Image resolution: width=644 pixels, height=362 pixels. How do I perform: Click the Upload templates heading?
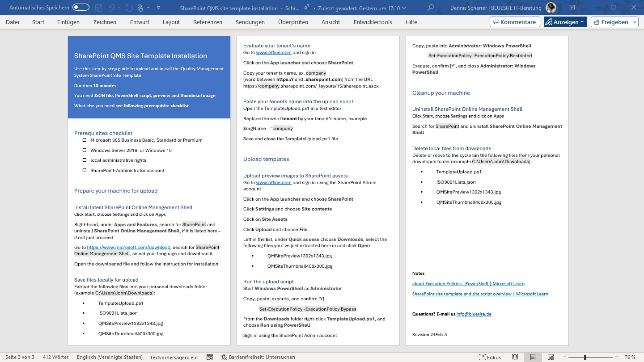pyautogui.click(x=266, y=159)
